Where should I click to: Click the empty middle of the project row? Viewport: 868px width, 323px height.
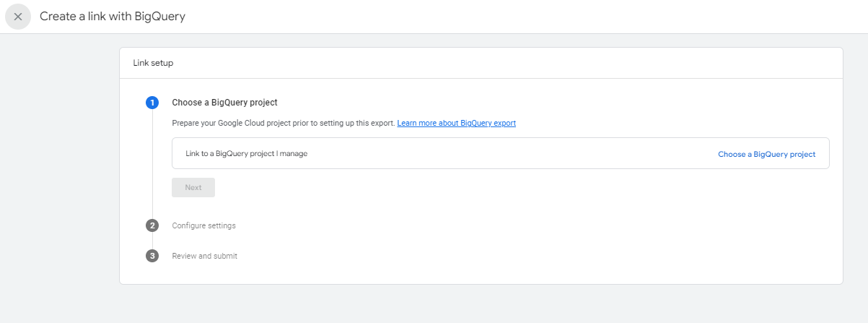(x=505, y=154)
